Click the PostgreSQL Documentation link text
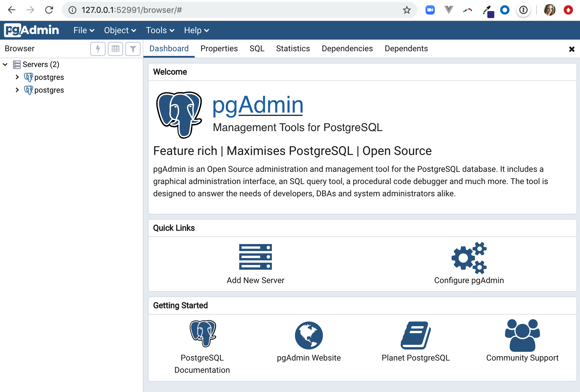The height and width of the screenshot is (392, 580). click(x=202, y=364)
